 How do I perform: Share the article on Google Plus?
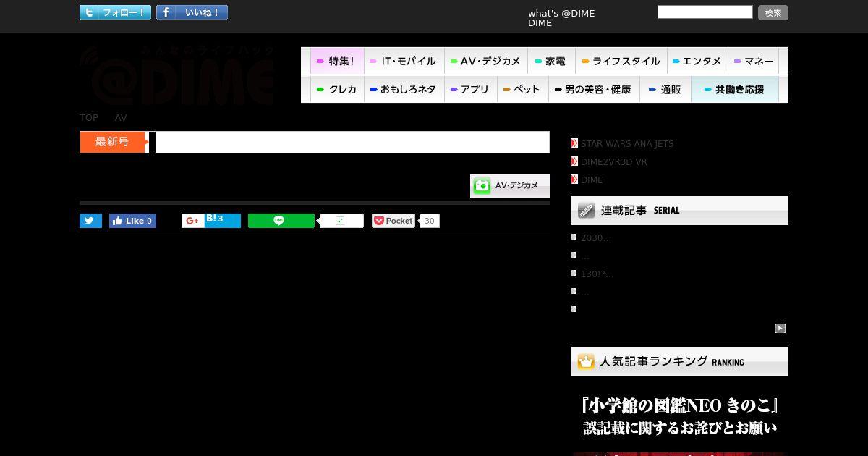tap(192, 221)
